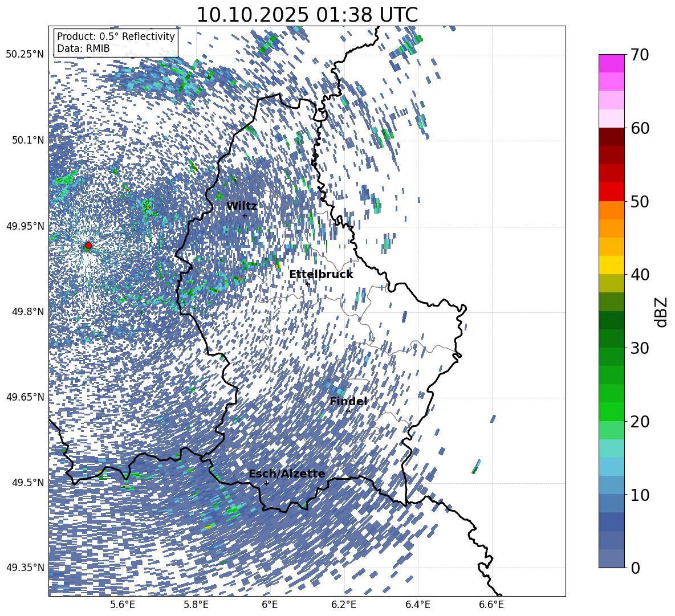Click the Ettelbruck city label

[x=321, y=275]
